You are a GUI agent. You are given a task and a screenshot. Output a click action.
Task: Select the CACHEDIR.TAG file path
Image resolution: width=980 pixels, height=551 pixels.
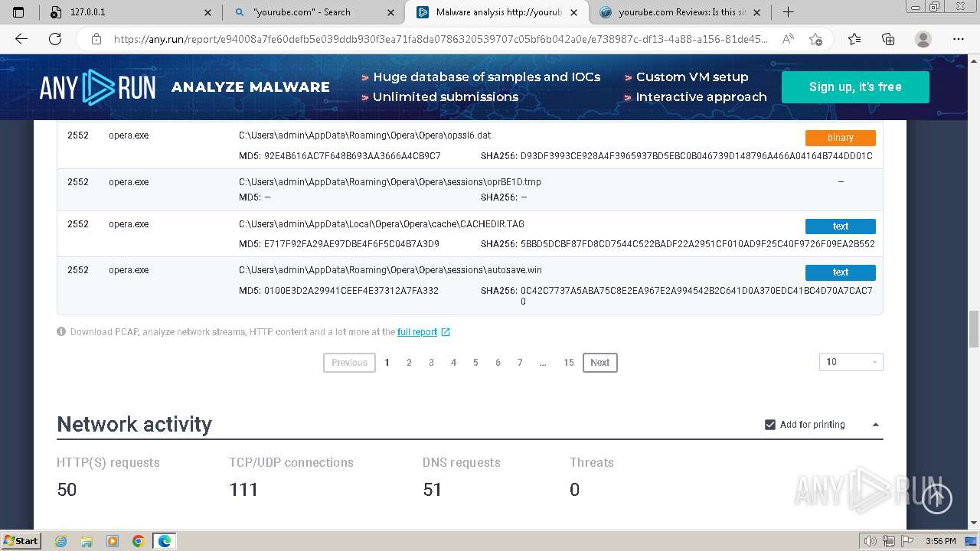pos(381,224)
